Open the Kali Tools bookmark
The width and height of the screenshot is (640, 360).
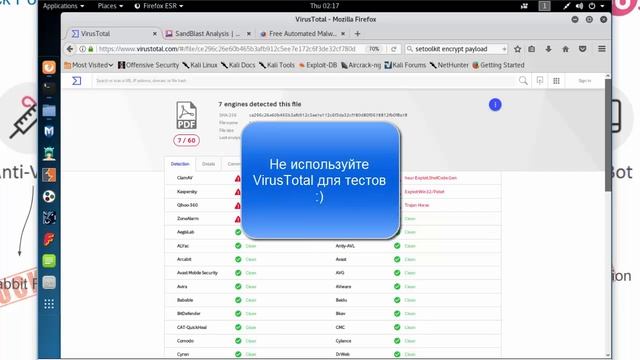pyautogui.click(x=277, y=65)
